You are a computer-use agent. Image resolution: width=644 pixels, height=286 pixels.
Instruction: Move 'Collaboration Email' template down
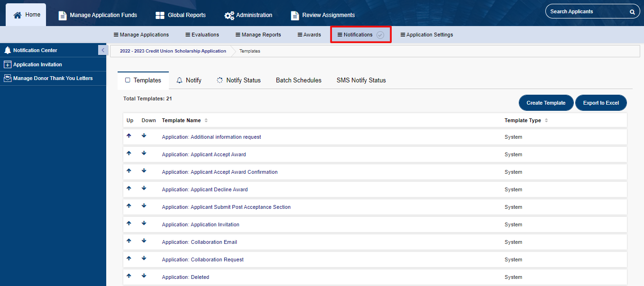[144, 241]
